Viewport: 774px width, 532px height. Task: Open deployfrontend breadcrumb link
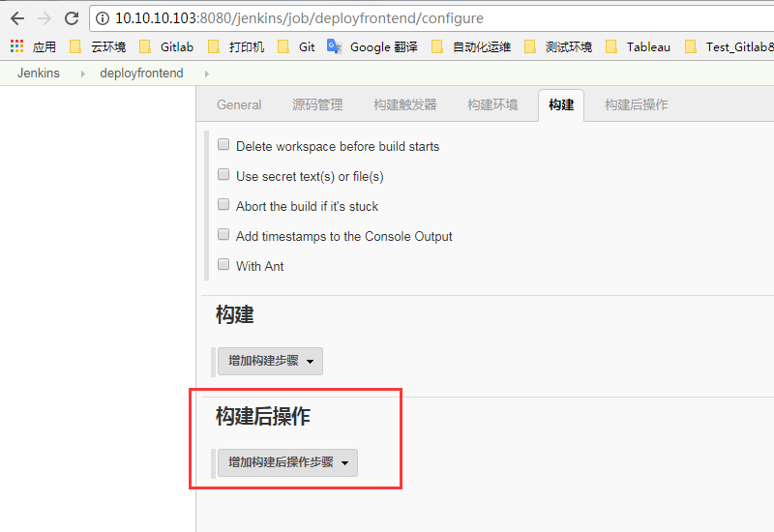tap(141, 74)
